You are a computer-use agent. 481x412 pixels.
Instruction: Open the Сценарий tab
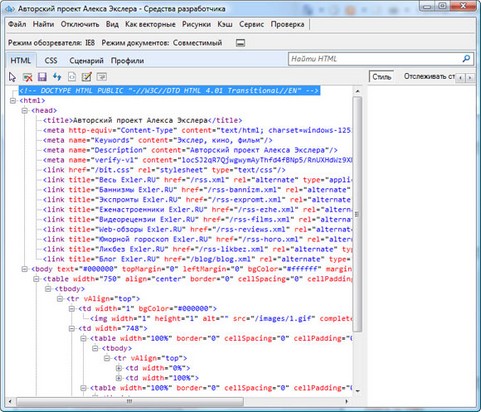click(86, 61)
